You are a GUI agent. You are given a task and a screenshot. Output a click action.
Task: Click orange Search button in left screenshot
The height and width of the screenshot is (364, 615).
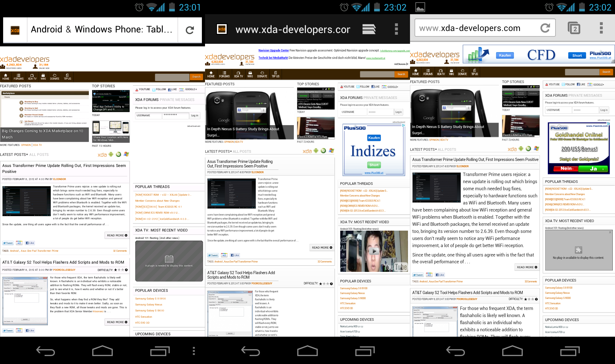click(x=196, y=77)
